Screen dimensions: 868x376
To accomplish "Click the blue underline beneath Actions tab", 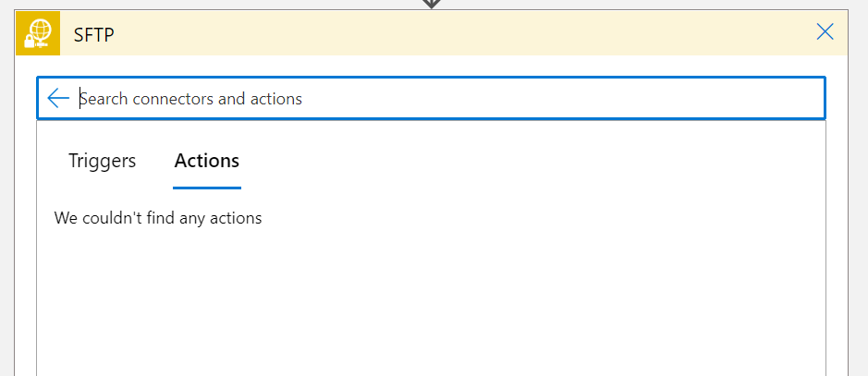I will point(206,188).
